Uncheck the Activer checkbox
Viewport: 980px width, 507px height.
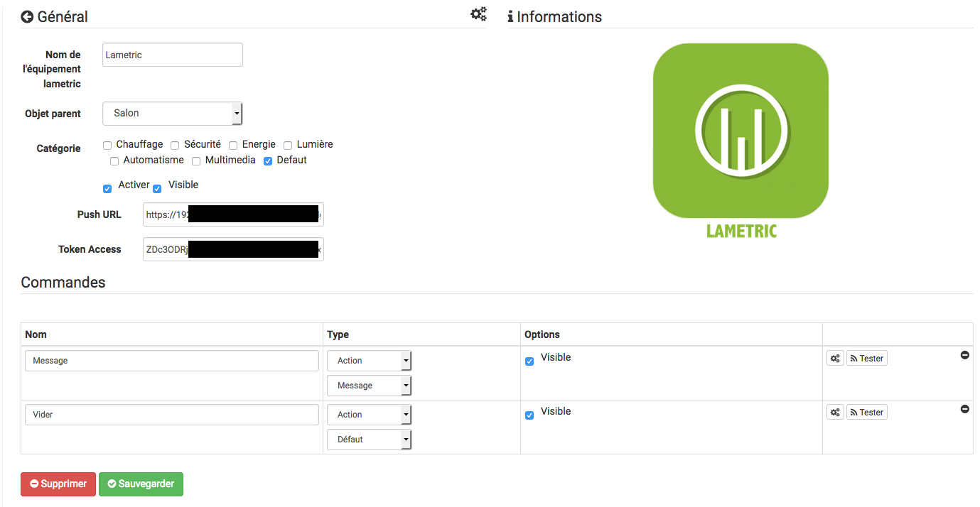coord(107,189)
